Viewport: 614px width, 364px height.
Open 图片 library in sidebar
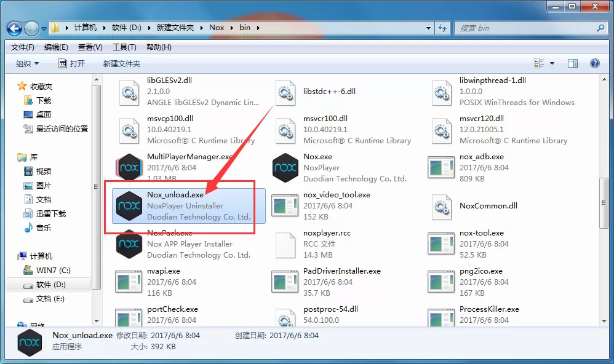(x=44, y=186)
